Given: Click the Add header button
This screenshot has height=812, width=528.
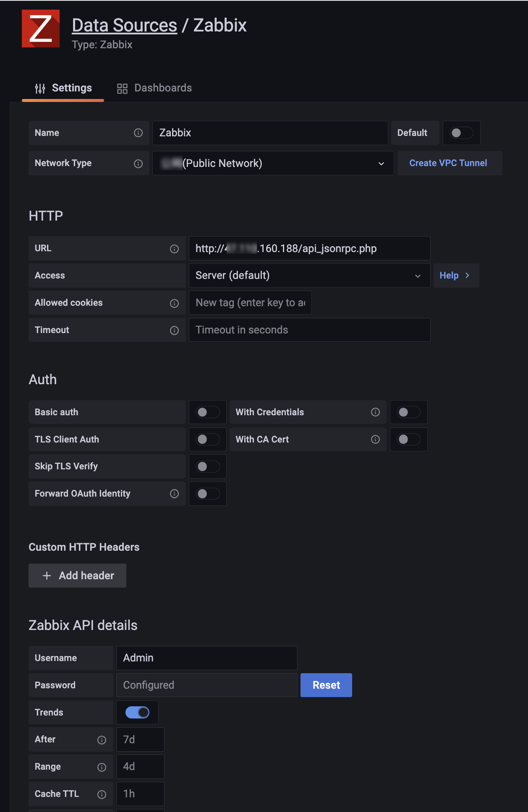Looking at the screenshot, I should 77,575.
